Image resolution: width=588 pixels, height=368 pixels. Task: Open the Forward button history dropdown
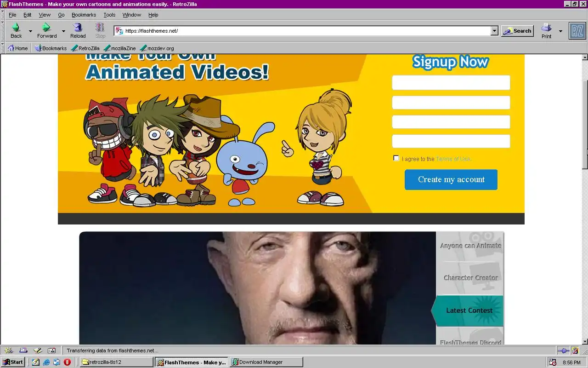[63, 31]
